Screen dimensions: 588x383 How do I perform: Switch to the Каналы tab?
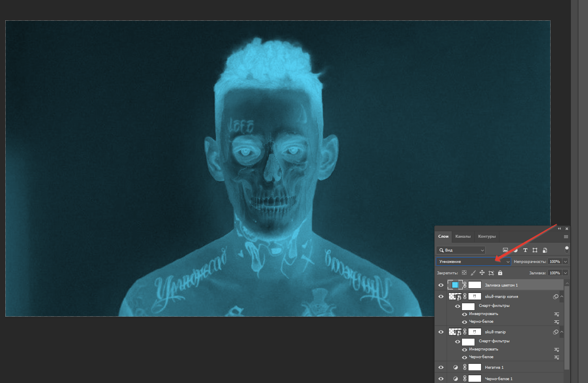[463, 236]
